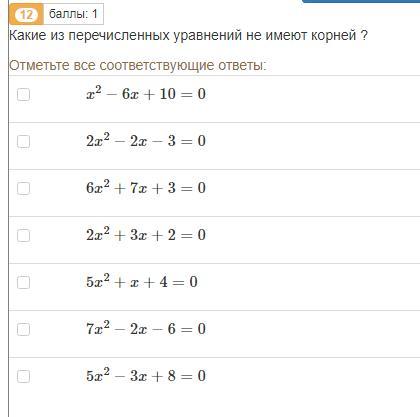This screenshot has width=420, height=417.
Task: Click equation text 6x² + 7x + 3 = 0
Action: click(146, 188)
